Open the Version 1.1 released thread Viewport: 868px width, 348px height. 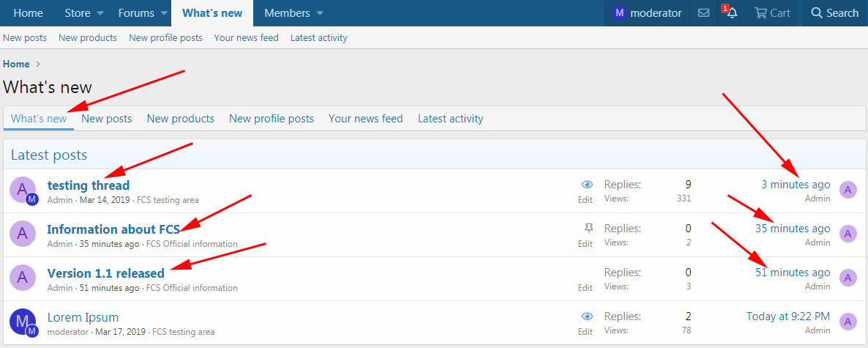pos(105,273)
